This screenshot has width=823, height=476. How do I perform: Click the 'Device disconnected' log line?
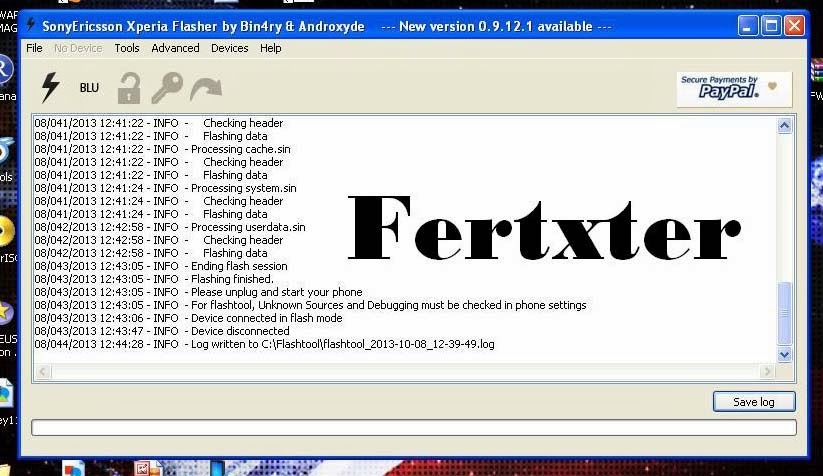point(162,331)
